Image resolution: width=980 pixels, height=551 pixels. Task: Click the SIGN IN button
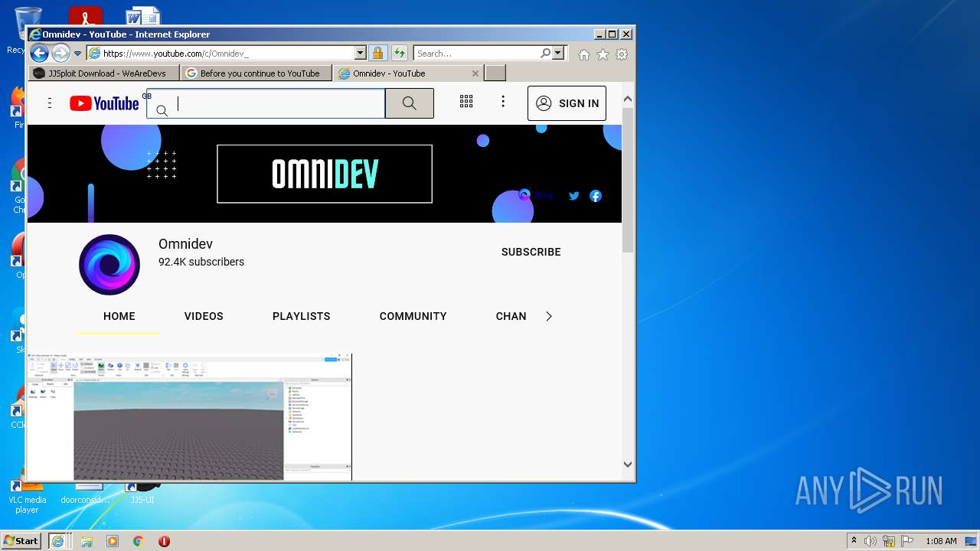point(567,103)
